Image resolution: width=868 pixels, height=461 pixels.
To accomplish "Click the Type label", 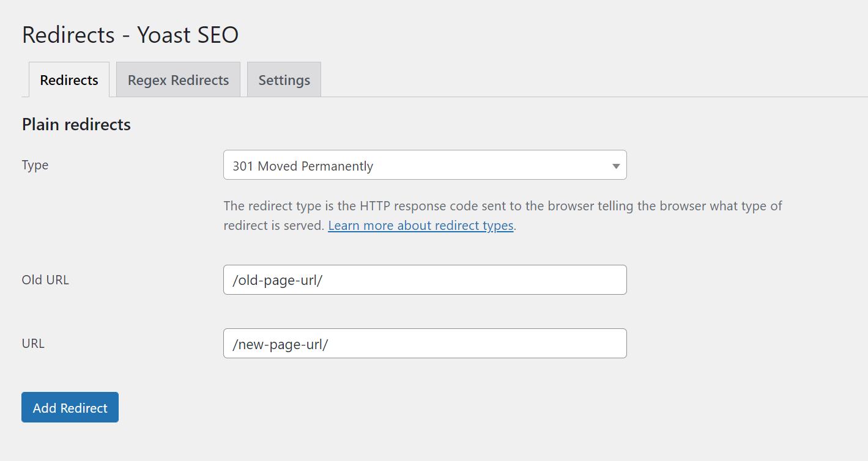I will click(35, 164).
